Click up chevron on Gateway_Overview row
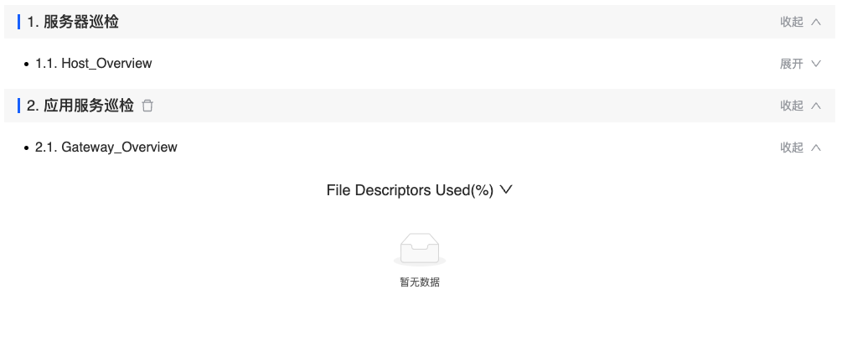 click(816, 147)
